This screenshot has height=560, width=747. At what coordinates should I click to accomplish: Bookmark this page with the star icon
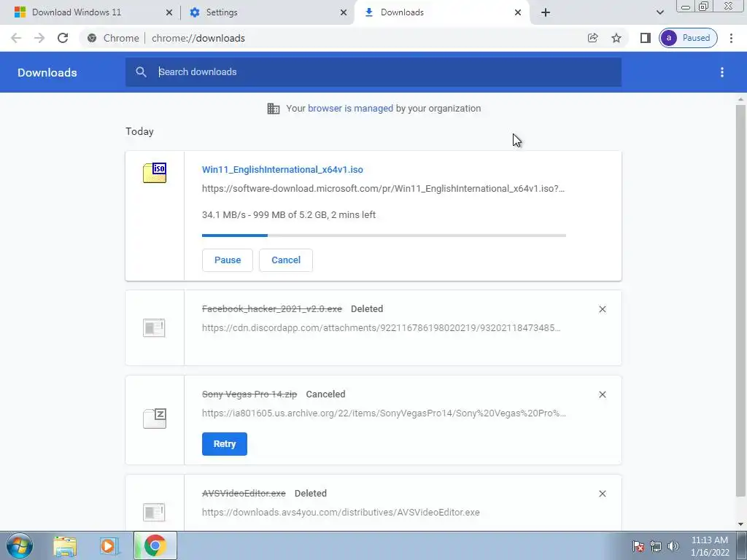pos(616,38)
